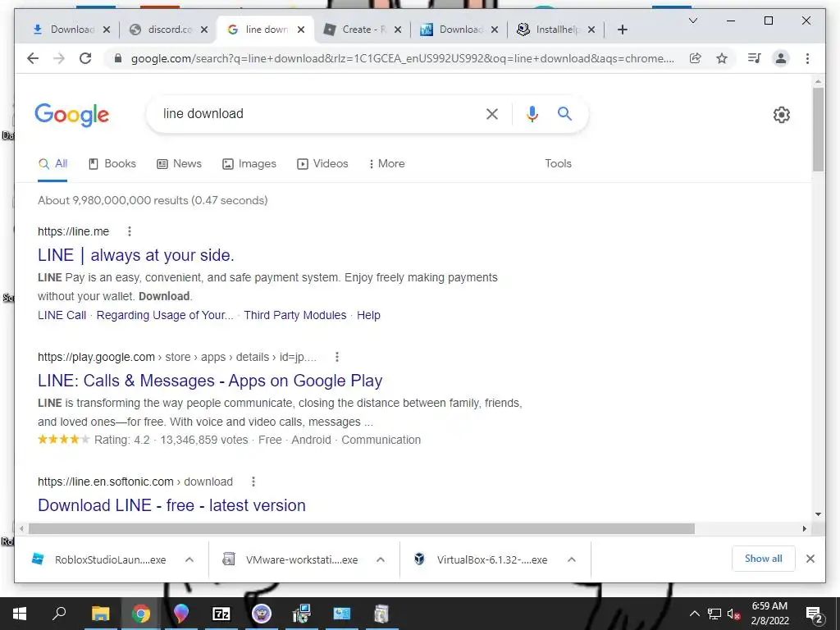Click the Google logo

(x=72, y=115)
